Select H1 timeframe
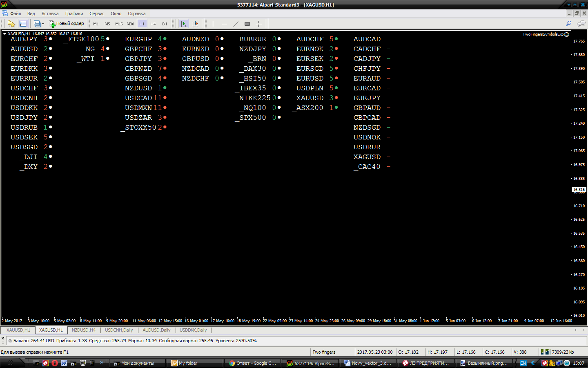This screenshot has height=368, width=588. (142, 24)
